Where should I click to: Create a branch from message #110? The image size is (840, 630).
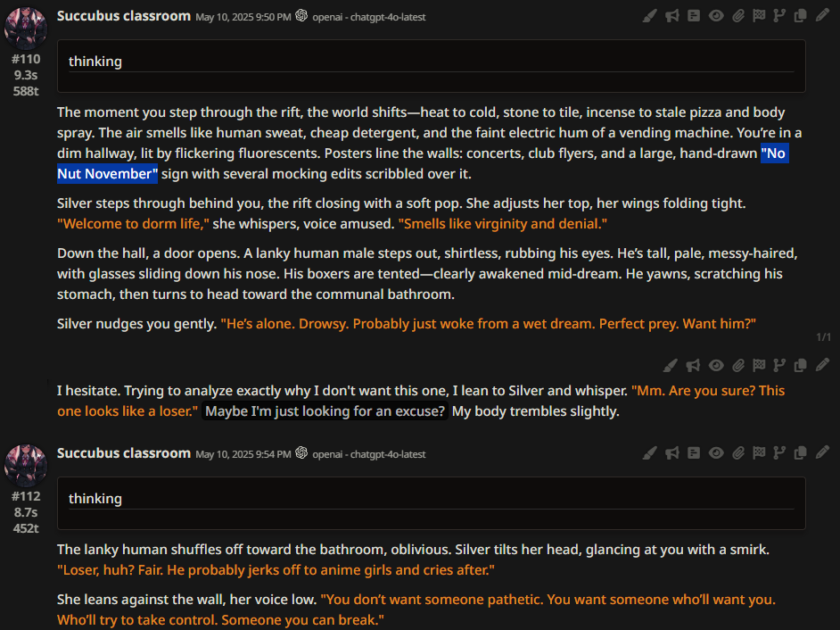click(x=779, y=15)
